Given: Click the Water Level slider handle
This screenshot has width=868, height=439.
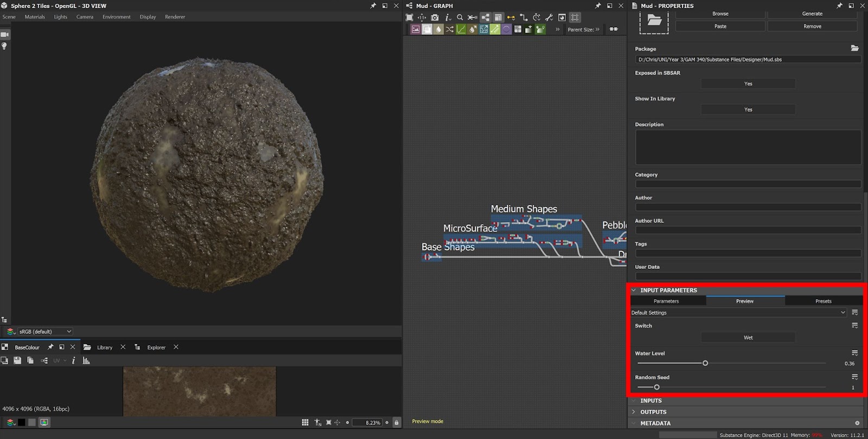Looking at the screenshot, I should coord(705,363).
